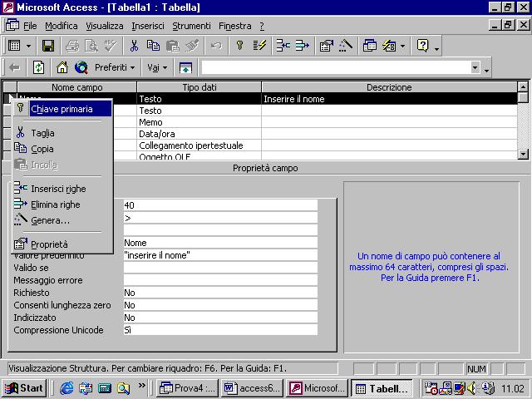The image size is (532, 399).
Task: Open Indexes with the lightning icon
Action: click(259, 46)
